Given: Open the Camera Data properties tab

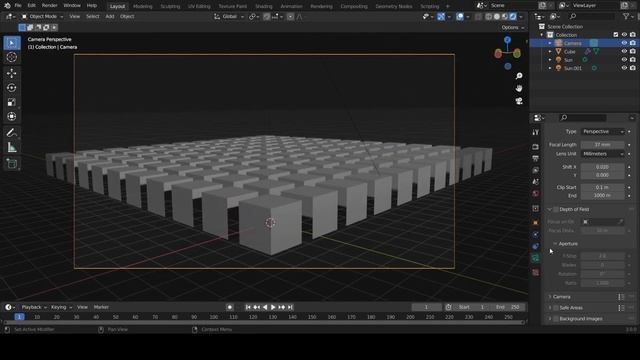Looking at the screenshot, I should pos(536,258).
